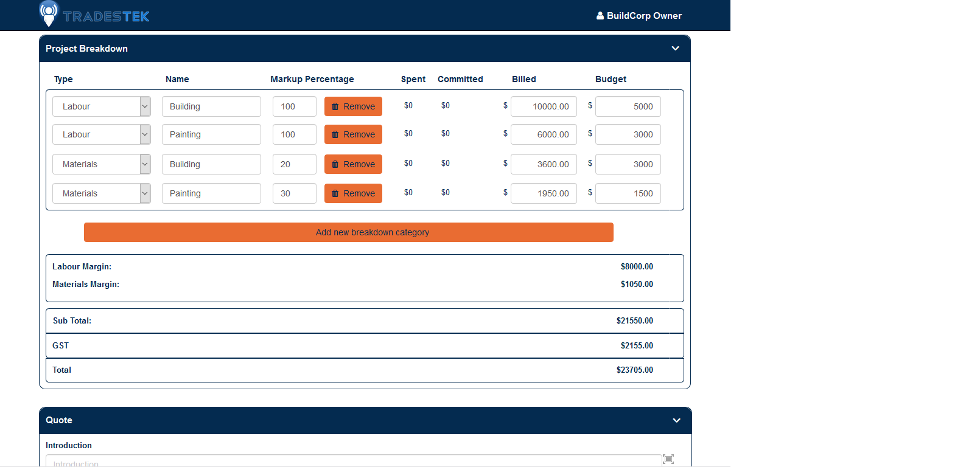Click the Billed field showing 10000.00
The width and height of the screenshot is (980, 467).
(x=544, y=106)
